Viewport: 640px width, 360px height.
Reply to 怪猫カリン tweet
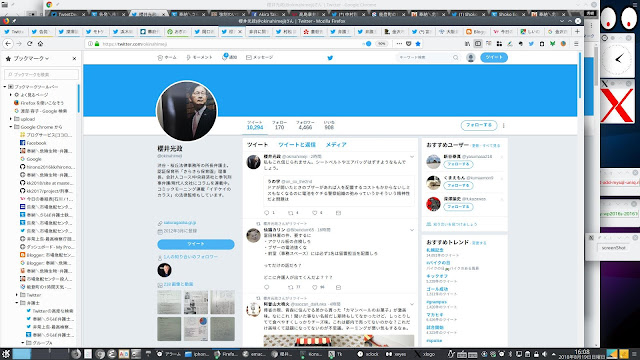click(x=267, y=287)
